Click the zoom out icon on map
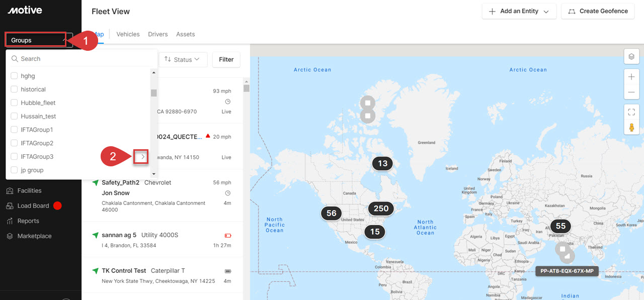The width and height of the screenshot is (644, 300). click(631, 92)
